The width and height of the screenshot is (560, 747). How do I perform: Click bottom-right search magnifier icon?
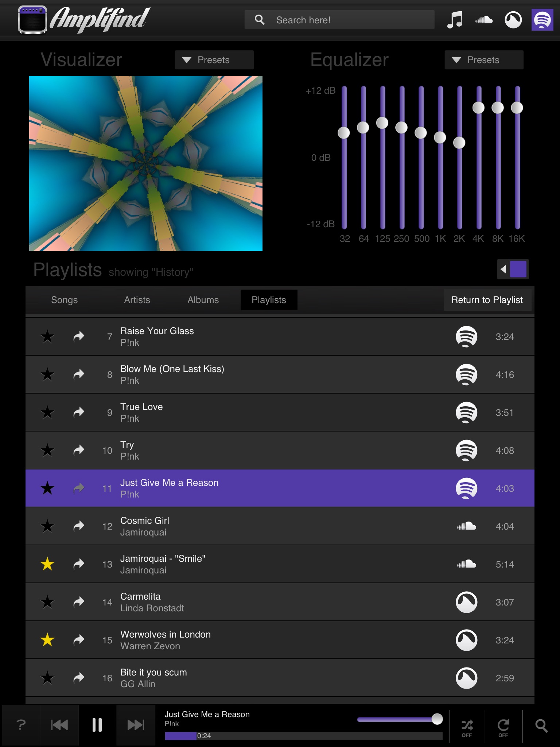[x=541, y=725]
